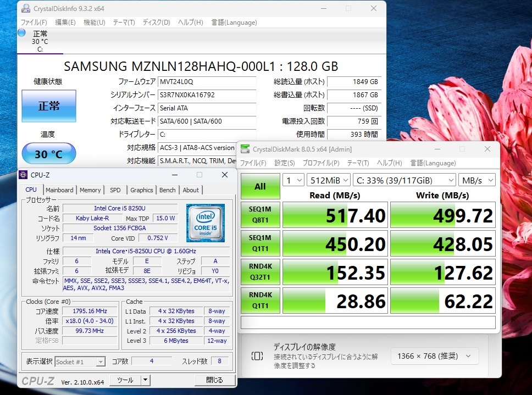Click the Intel Core i5 inside logo
Viewport: 532px width, 395px height.
pos(205,222)
